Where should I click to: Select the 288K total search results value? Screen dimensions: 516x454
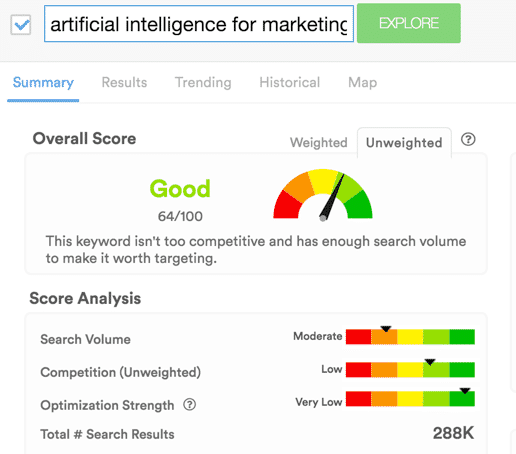coord(453,433)
